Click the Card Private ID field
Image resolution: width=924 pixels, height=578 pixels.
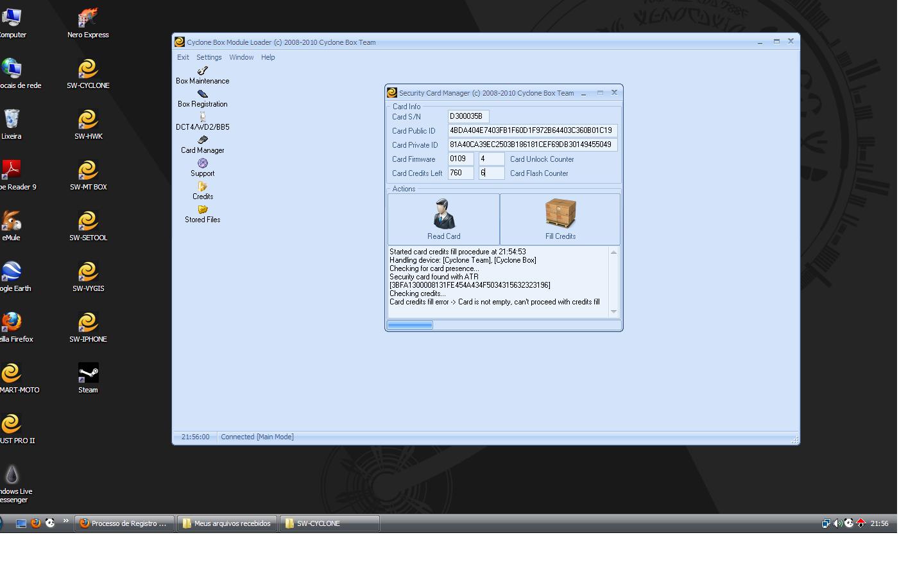(x=533, y=144)
